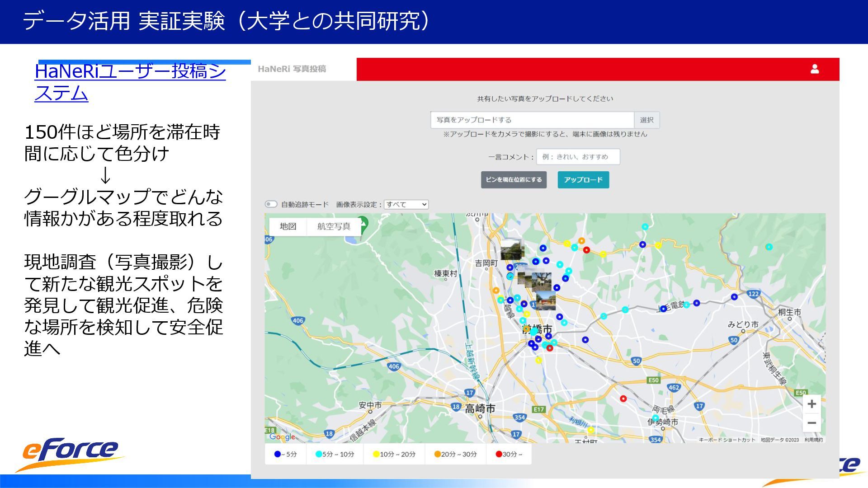Click the yellow marker near 利根川 at bottom
Image resolution: width=868 pixels, height=488 pixels.
(590, 430)
